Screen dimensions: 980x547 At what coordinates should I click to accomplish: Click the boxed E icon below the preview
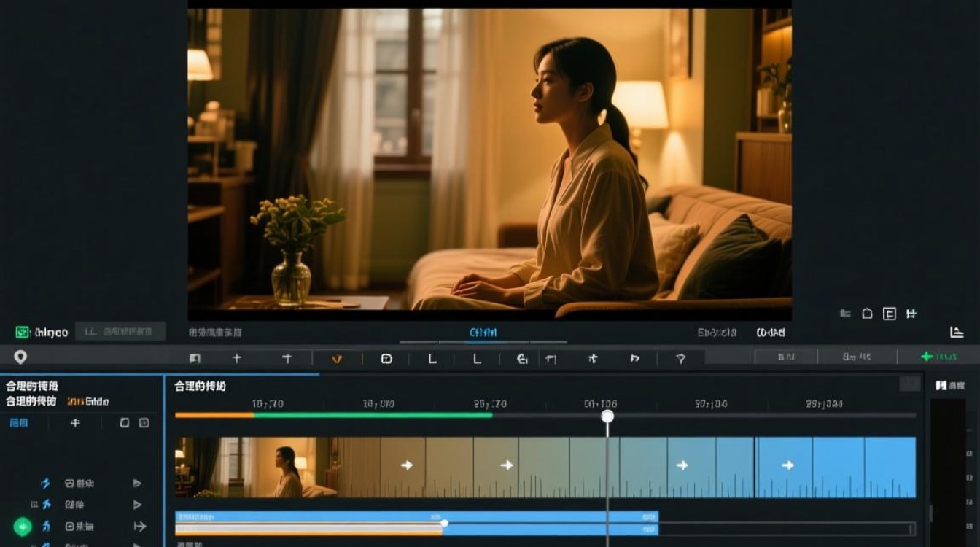889,314
